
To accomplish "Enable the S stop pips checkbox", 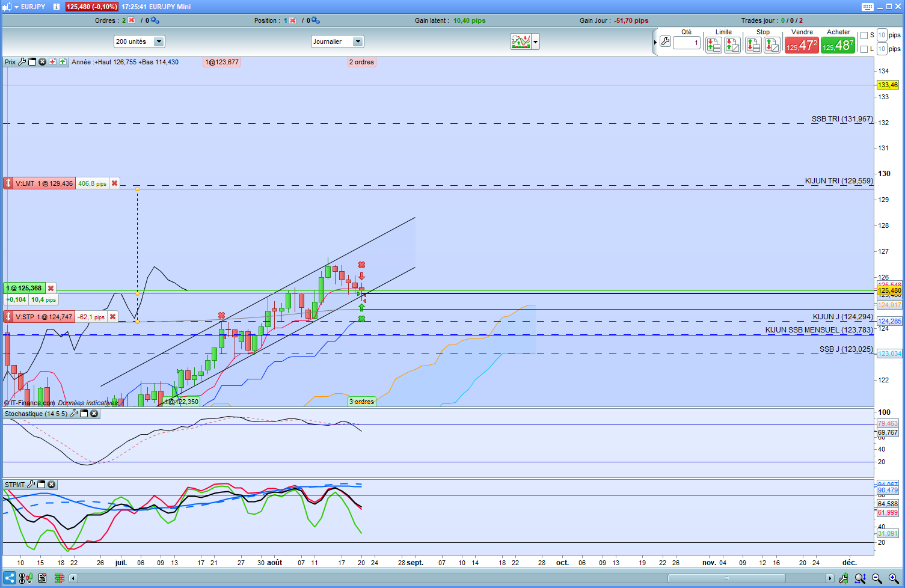I will 864,35.
